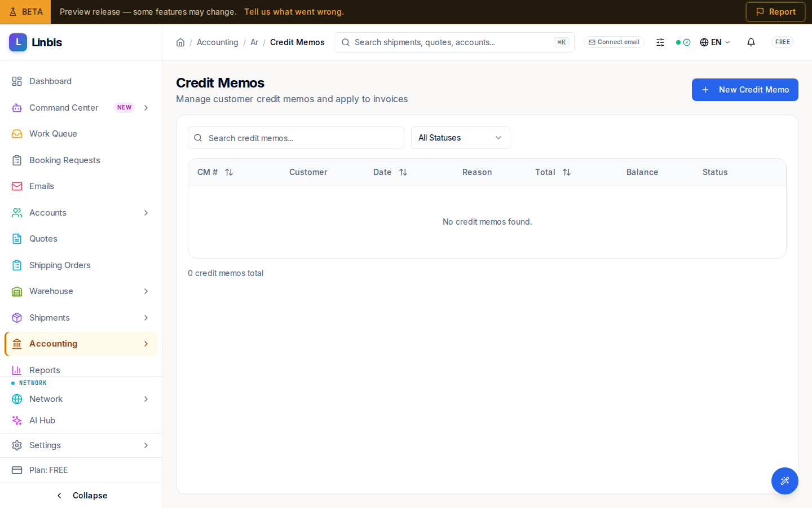Expand the Command Center submenu chevron

(x=146, y=108)
